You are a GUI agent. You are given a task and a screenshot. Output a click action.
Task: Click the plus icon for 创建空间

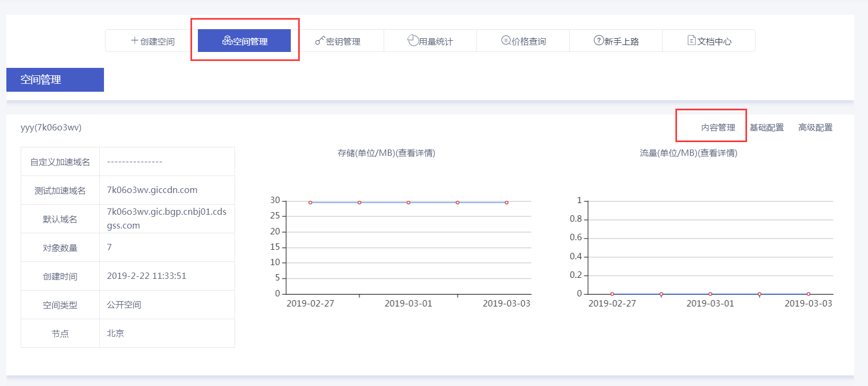(x=135, y=40)
